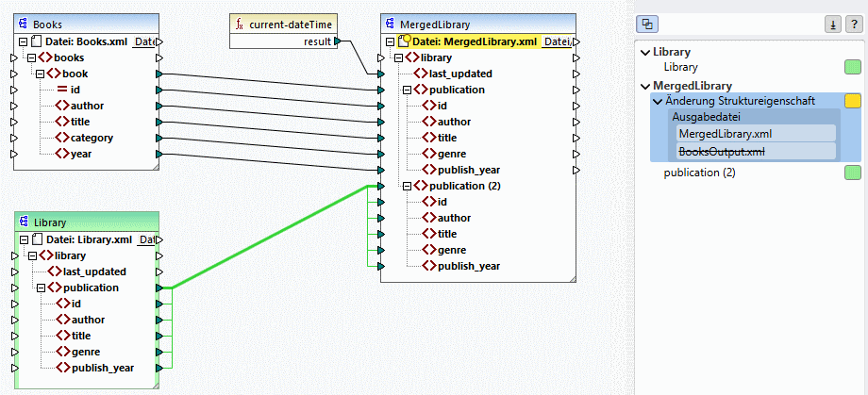The height and width of the screenshot is (395, 868).
Task: Click the Datei button next to Library.xml
Action: click(x=146, y=239)
